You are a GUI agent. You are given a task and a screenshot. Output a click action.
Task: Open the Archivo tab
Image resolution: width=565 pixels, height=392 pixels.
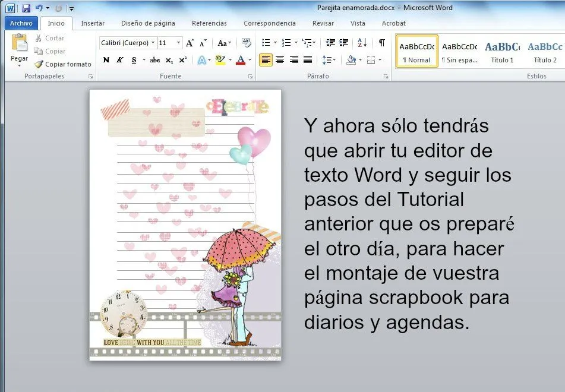[x=21, y=23]
